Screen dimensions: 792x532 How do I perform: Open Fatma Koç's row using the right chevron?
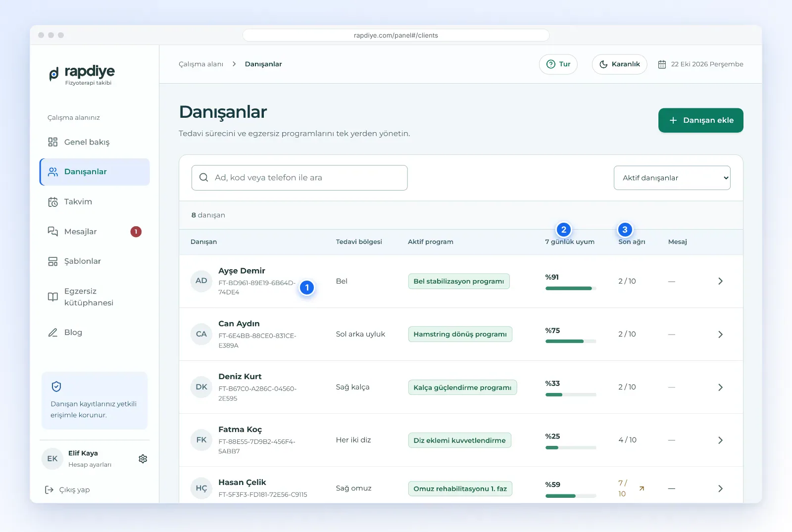click(x=720, y=440)
